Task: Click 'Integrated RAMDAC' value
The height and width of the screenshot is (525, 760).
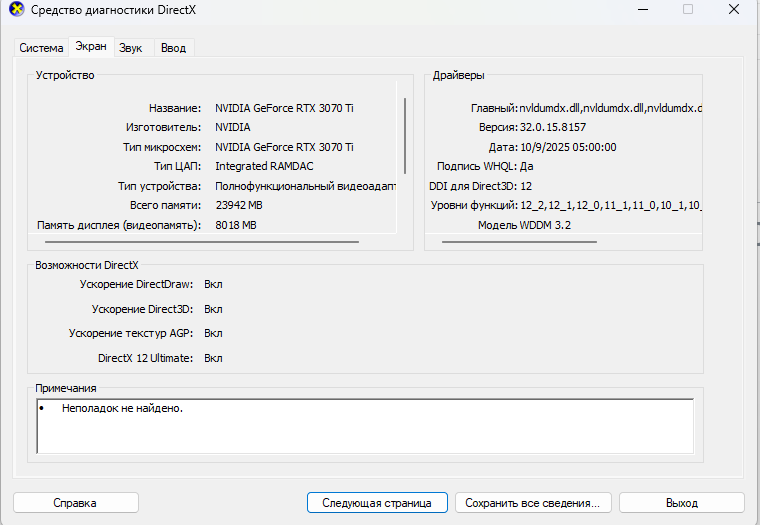Action: (264, 166)
